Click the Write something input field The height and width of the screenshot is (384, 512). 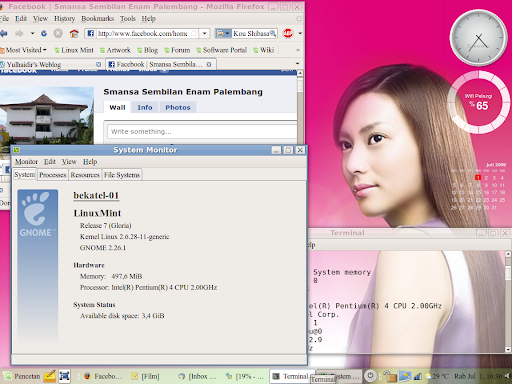(202, 131)
